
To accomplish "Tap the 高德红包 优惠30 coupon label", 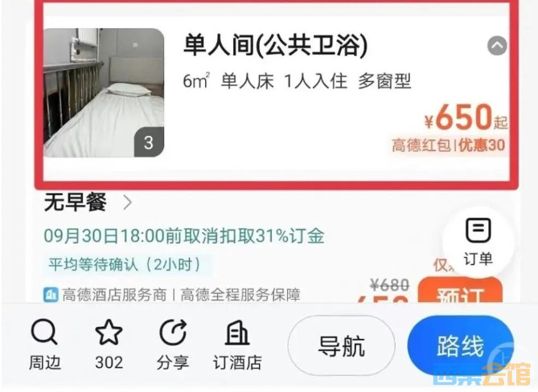I will 448,145.
